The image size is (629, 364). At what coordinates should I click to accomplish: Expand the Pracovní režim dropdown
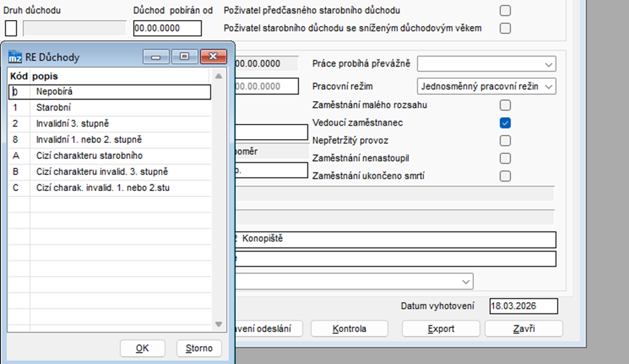(486, 87)
